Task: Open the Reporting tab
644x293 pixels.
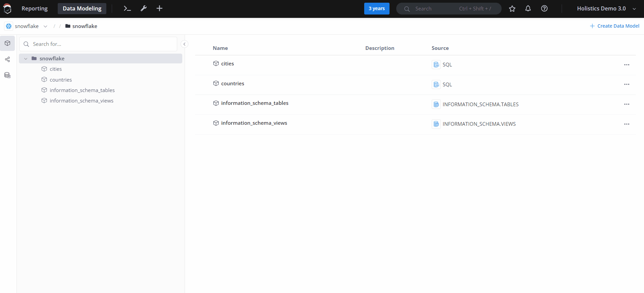Action: coord(34,8)
